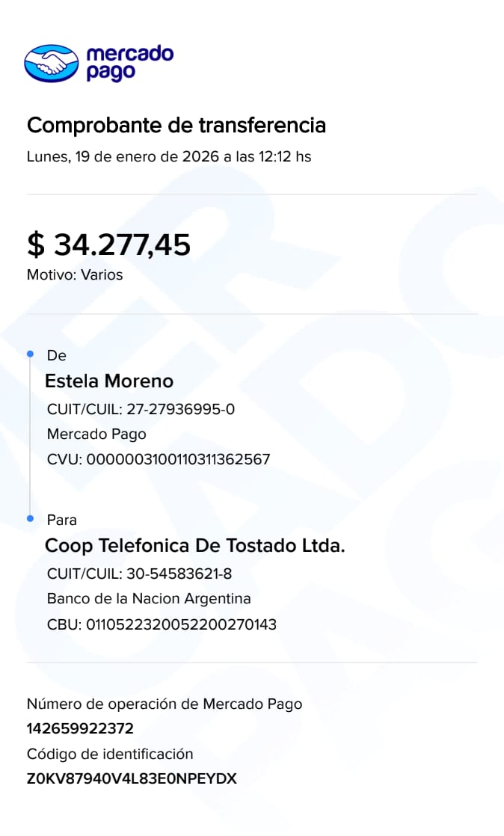Click the Mercado Pago handshake logo icon
Screen dimensions: 504x836
click(52, 63)
